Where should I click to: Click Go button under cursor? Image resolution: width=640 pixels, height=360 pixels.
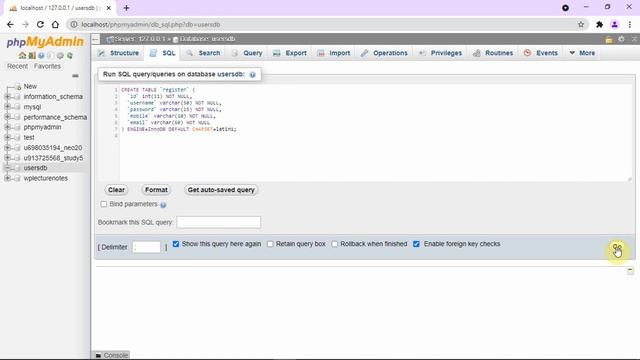[617, 248]
